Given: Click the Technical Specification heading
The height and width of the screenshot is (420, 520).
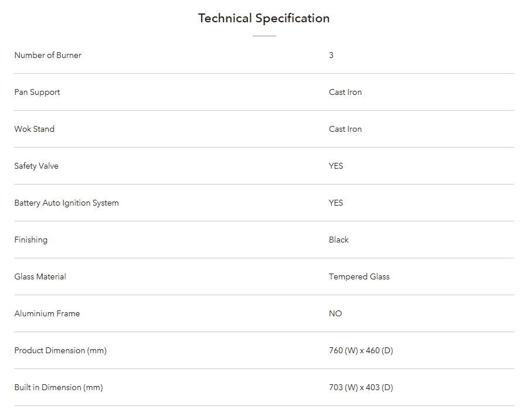Looking at the screenshot, I should coord(264,18).
